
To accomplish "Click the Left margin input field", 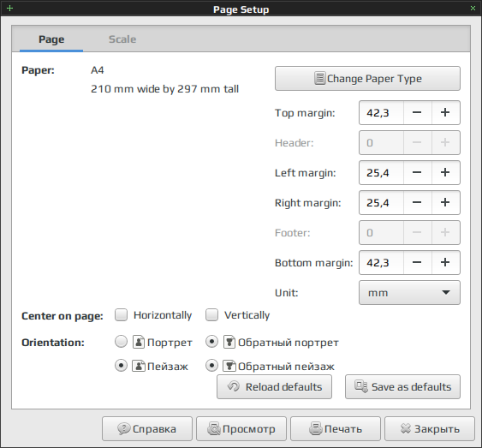I will click(381, 172).
